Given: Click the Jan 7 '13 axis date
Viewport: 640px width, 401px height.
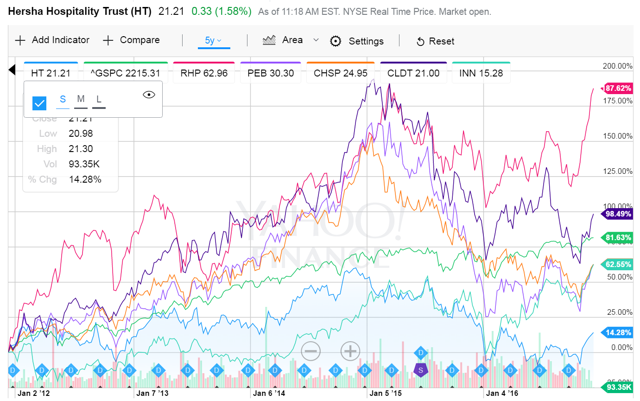Looking at the screenshot, I should (152, 393).
